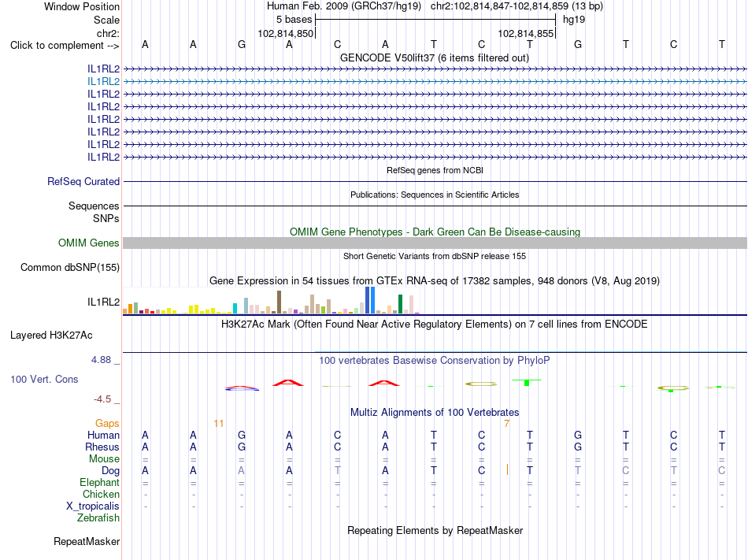This screenshot has width=748, height=560.
Task: Click the position label 102,814,855
Action: [x=526, y=33]
